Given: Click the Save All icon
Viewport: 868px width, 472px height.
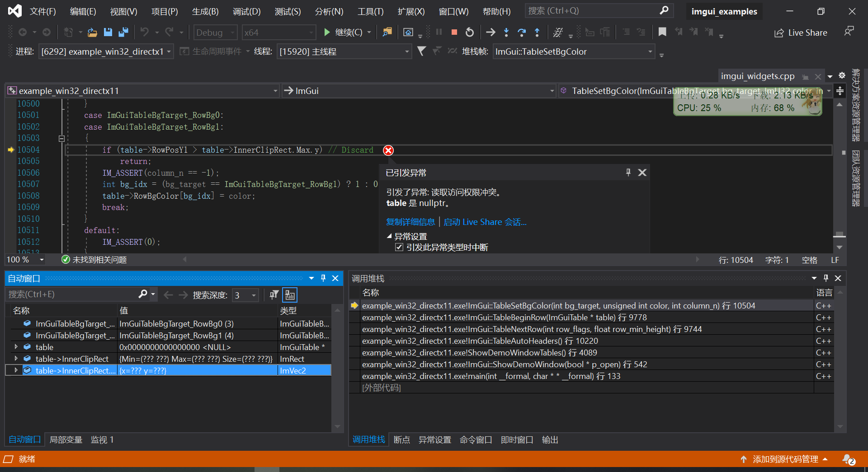Looking at the screenshot, I should pyautogui.click(x=123, y=32).
